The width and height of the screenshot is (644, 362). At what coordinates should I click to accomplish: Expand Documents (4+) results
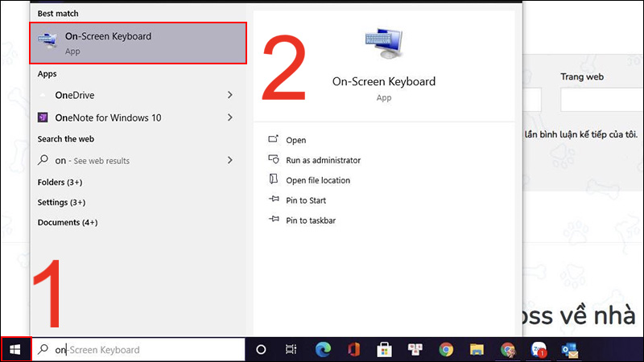click(x=68, y=223)
